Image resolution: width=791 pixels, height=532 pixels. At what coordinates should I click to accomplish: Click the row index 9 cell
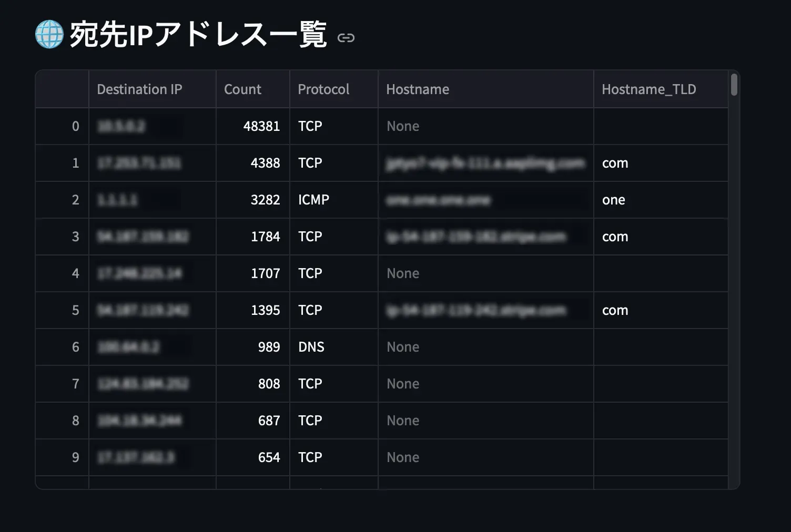point(76,457)
